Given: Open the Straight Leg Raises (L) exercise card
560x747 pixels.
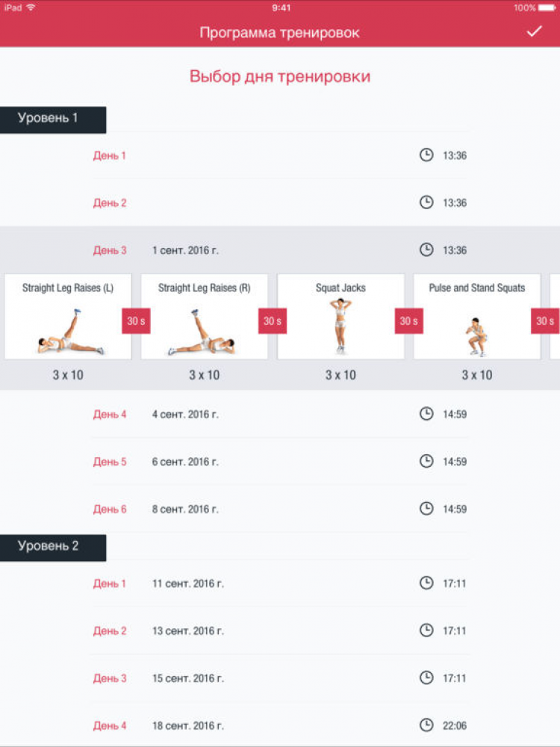Looking at the screenshot, I should pos(68,317).
